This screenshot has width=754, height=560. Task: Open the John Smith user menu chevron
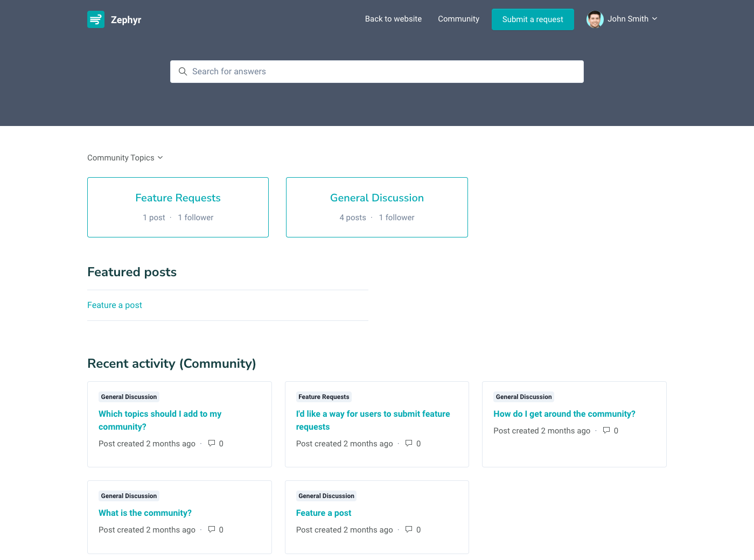click(x=655, y=19)
